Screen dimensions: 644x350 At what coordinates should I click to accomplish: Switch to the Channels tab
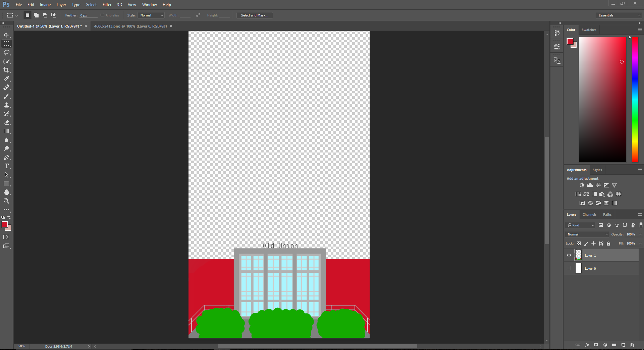[x=589, y=215]
